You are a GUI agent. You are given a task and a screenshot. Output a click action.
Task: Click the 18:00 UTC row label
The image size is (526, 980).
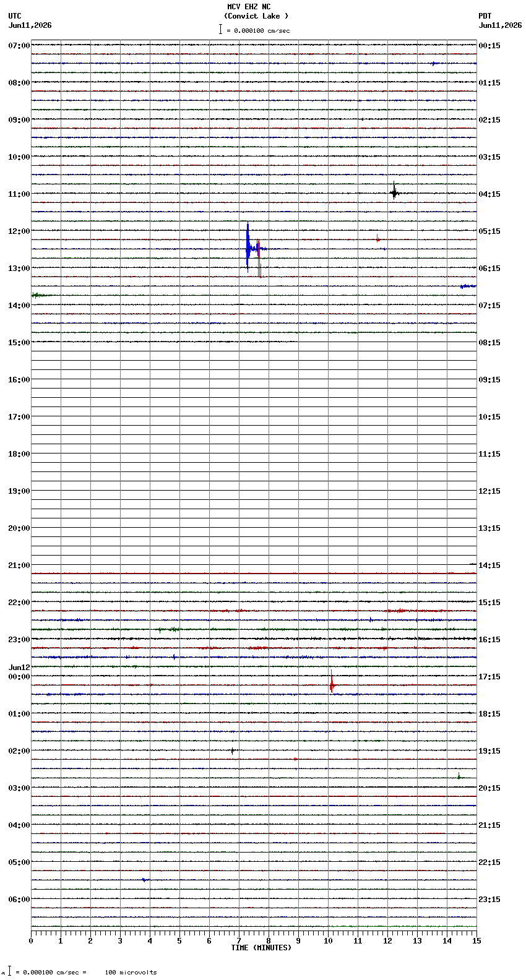pos(19,454)
